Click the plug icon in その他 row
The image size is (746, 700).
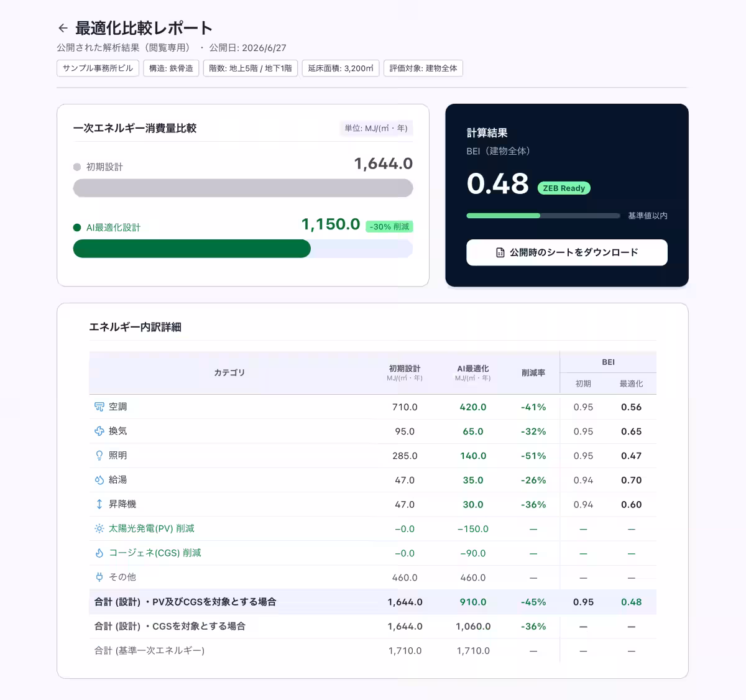coord(99,577)
